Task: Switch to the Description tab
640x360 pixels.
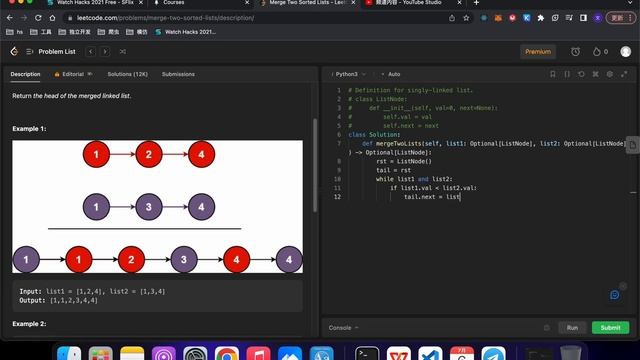Action: [25, 74]
